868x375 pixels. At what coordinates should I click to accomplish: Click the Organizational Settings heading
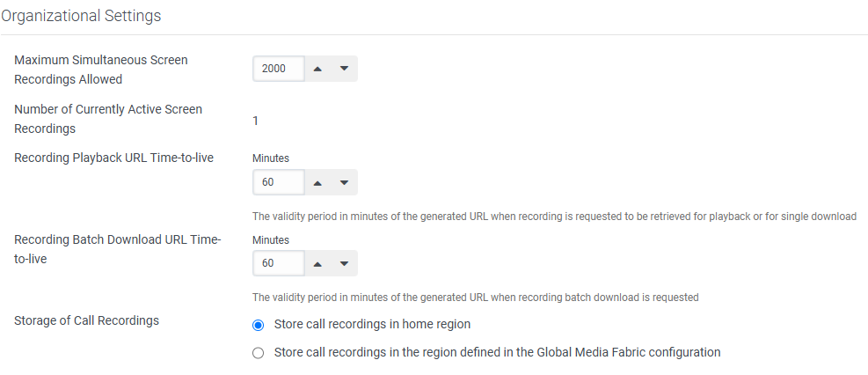(81, 16)
